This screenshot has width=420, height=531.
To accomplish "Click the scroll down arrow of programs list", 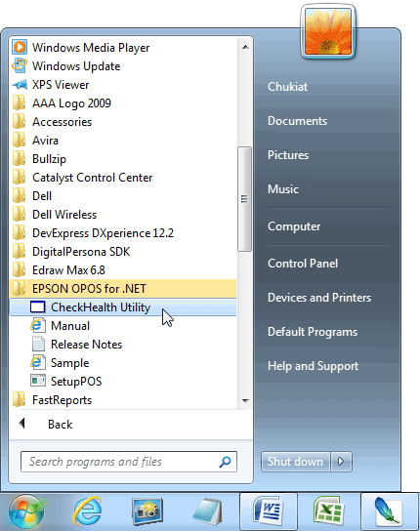I will pos(245,400).
